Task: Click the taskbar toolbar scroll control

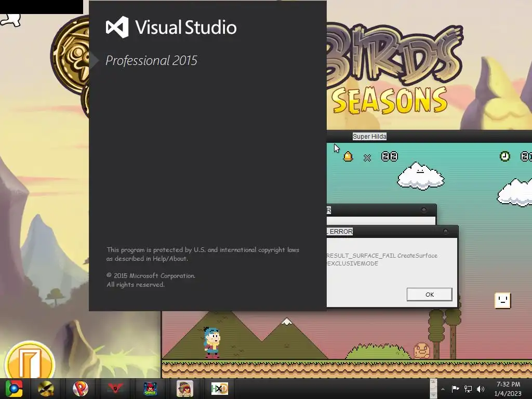Action: [x=433, y=389]
